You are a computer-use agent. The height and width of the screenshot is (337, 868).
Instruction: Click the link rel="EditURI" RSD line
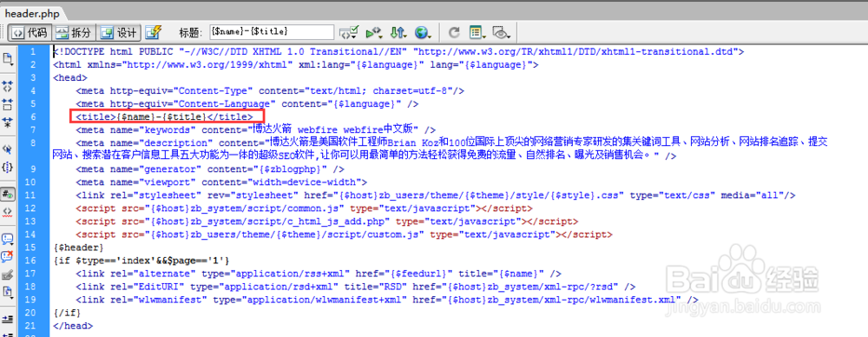click(355, 287)
